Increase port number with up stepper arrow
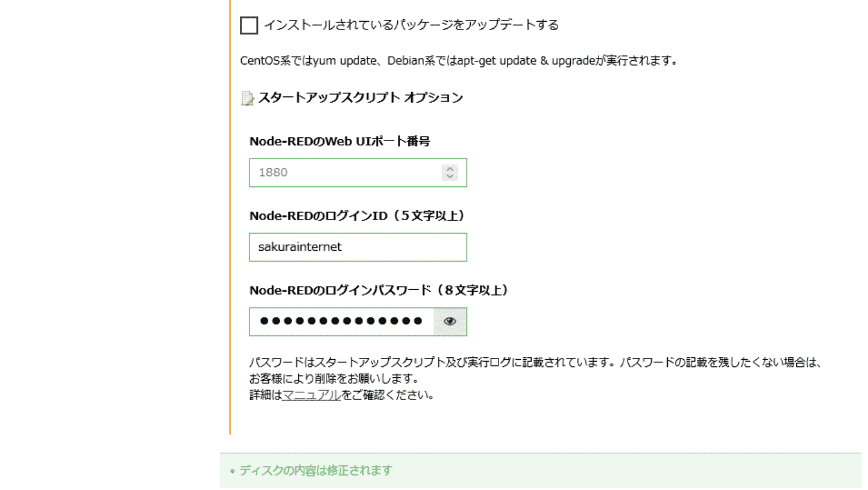Screen dimensions: 868x490 [x=450, y=169]
